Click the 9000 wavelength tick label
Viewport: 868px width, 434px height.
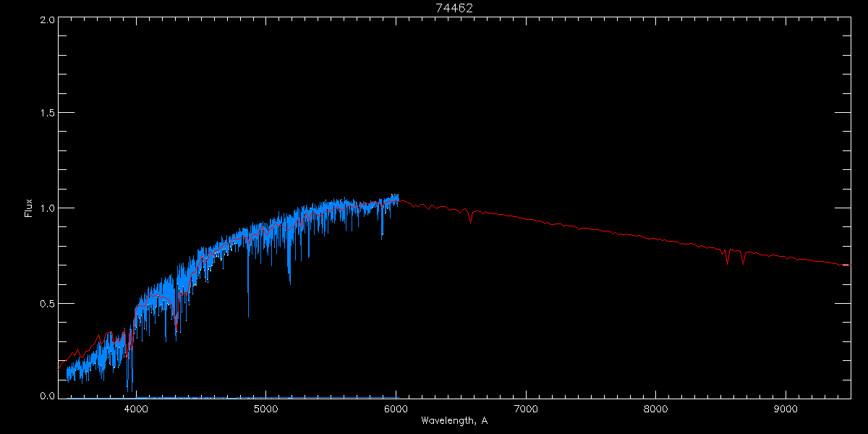tap(786, 409)
